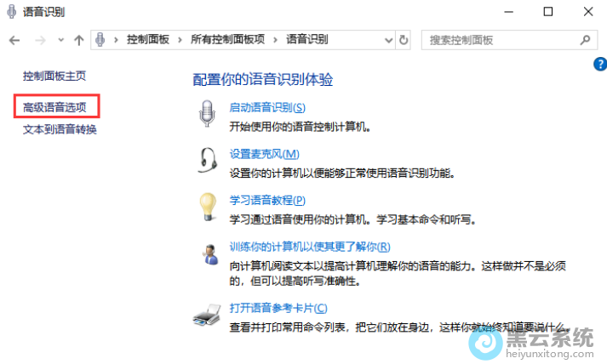
Task: Open 高级语音选项 in the left pane
Action: [x=55, y=106]
